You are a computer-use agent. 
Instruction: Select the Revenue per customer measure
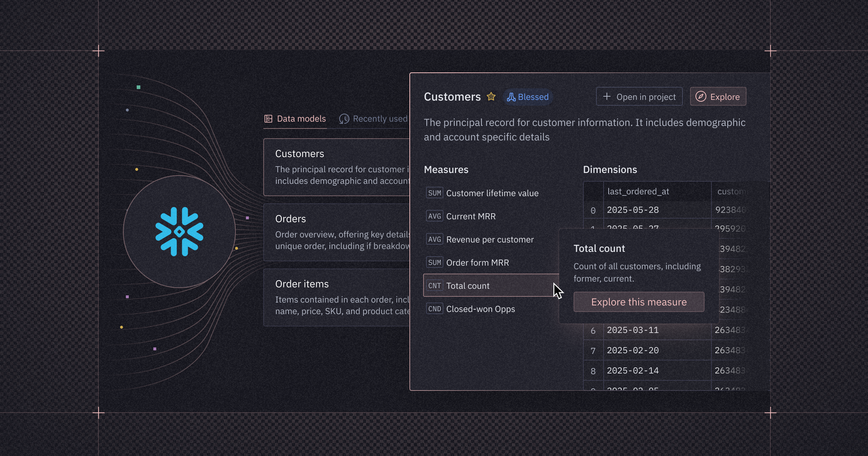coord(490,239)
